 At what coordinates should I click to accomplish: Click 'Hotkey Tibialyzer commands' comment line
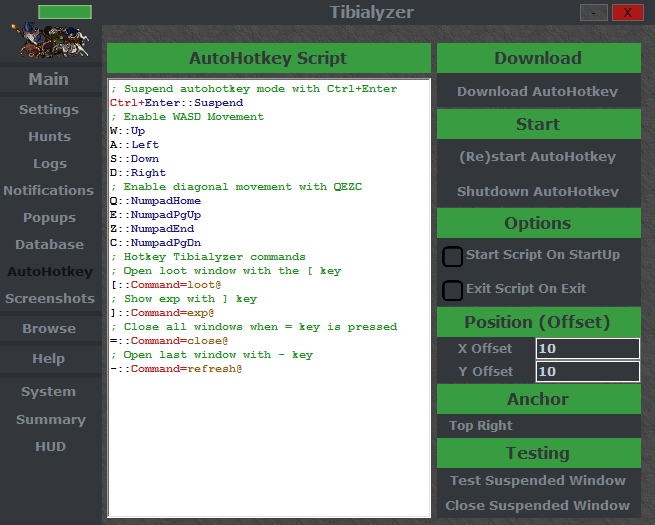(x=208, y=257)
